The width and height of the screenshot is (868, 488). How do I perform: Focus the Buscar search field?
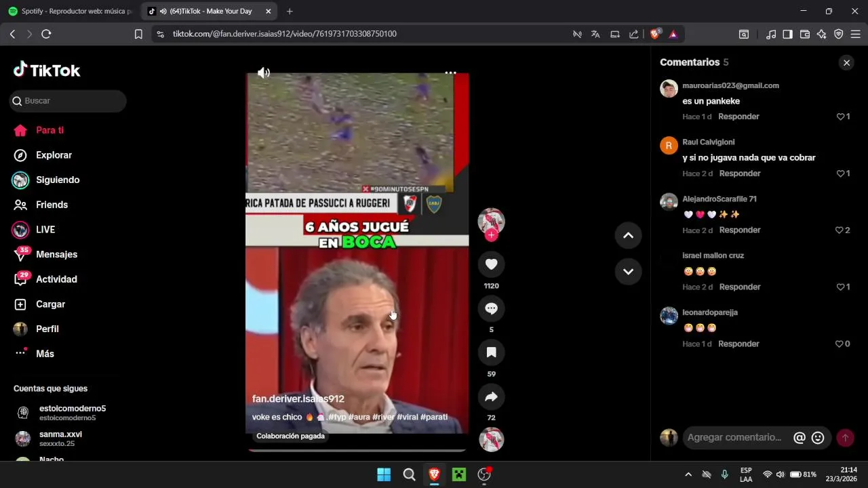point(68,101)
